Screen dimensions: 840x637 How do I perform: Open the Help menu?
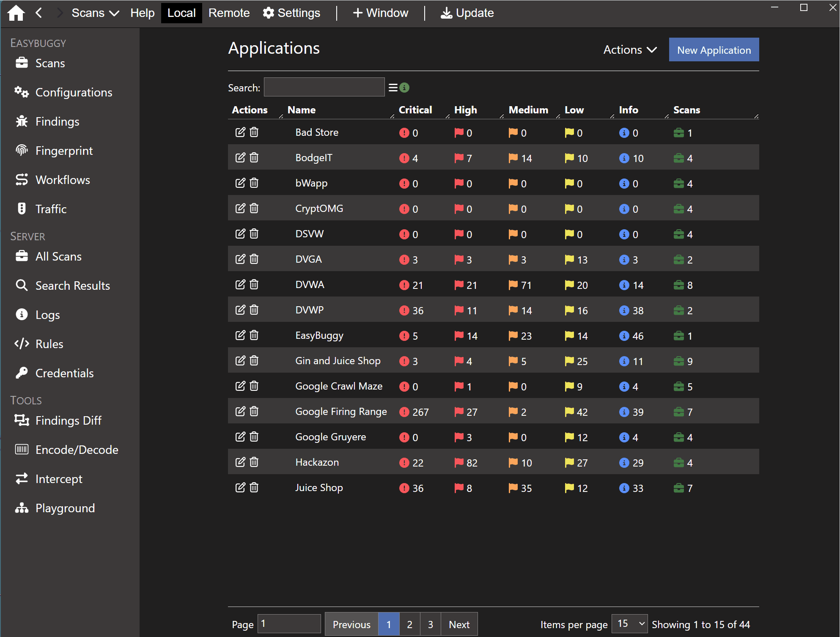[x=142, y=13]
